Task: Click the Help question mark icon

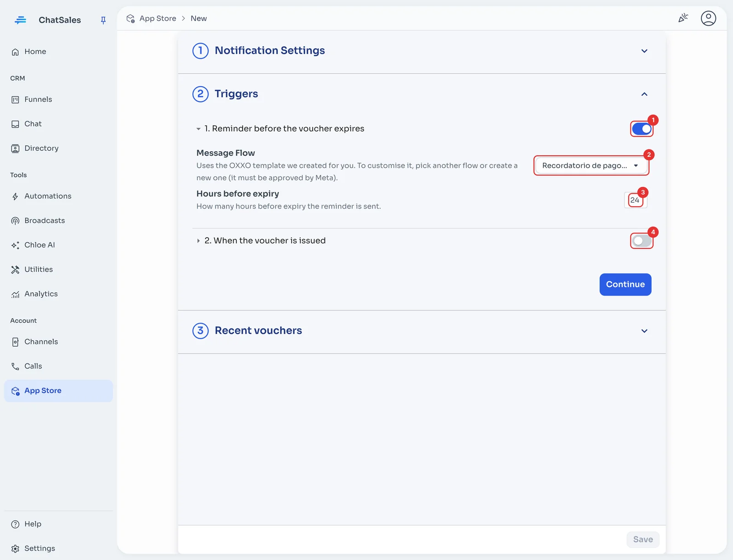Action: (15, 524)
